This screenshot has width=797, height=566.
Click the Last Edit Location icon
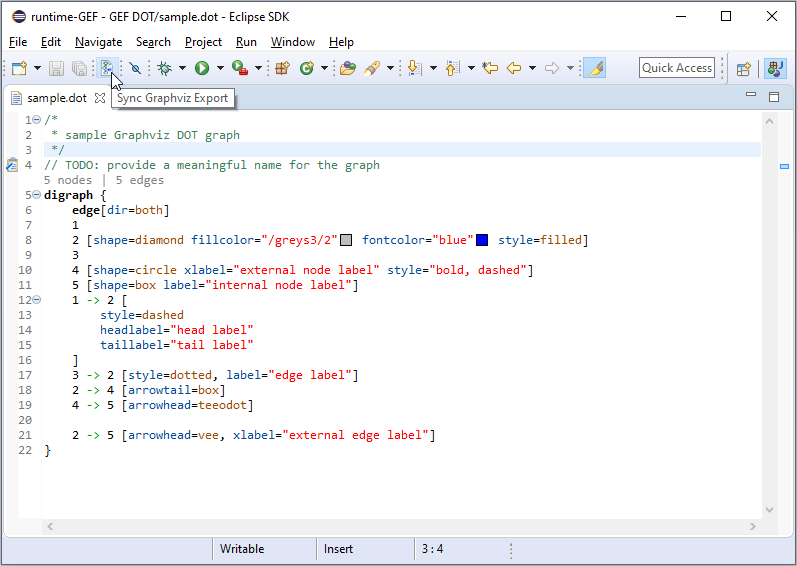point(489,68)
